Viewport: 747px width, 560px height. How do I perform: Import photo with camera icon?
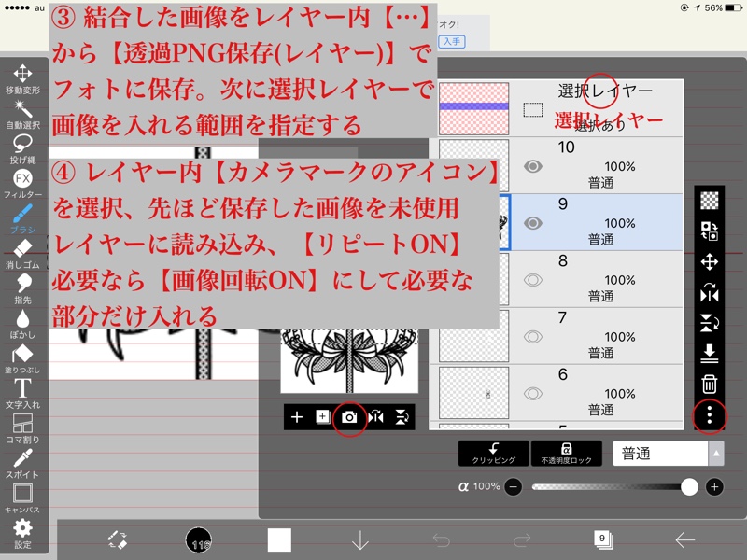point(349,417)
